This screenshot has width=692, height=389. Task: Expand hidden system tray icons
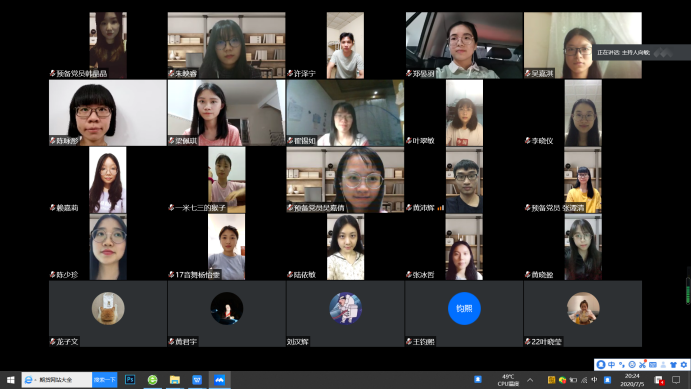tap(530, 380)
